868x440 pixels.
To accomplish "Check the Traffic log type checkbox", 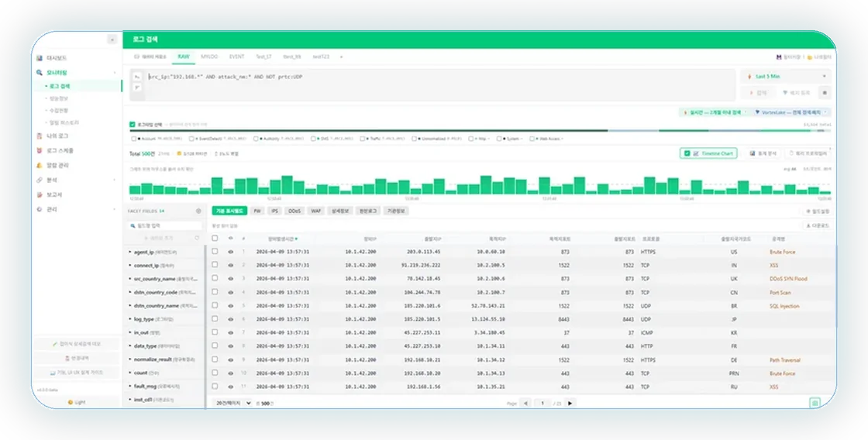I will coord(363,139).
